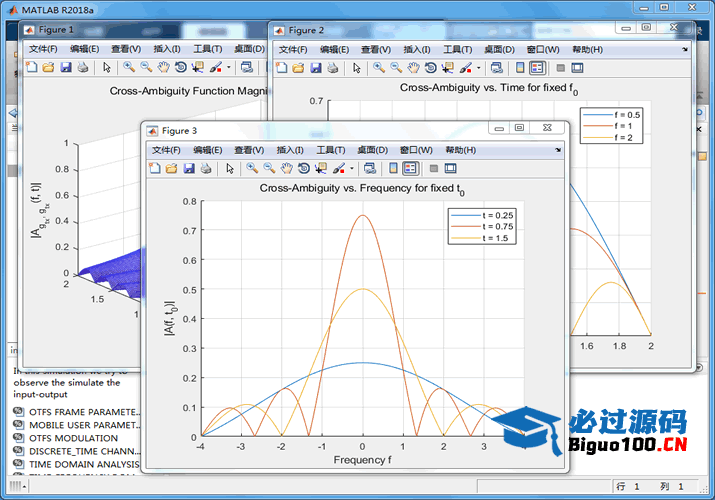Click Data Cursor tool in Figure 3
Screen dimensions: 715x500
pyautogui.click(x=320, y=169)
